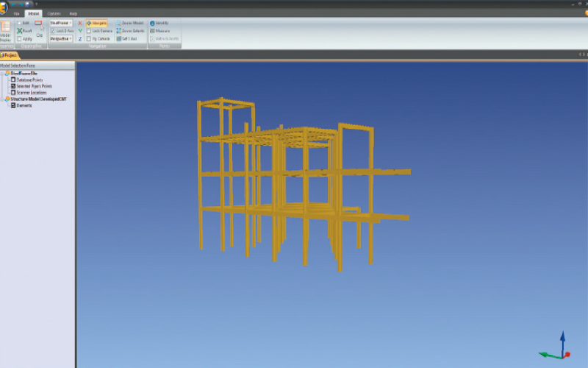Select the Measure tool
Screen dimensions: 588x368
point(159,31)
